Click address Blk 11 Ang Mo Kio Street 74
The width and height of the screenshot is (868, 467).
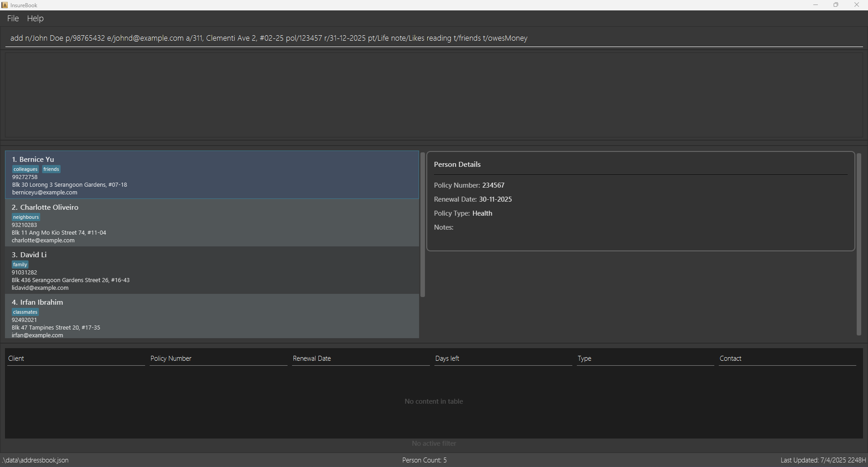click(59, 233)
